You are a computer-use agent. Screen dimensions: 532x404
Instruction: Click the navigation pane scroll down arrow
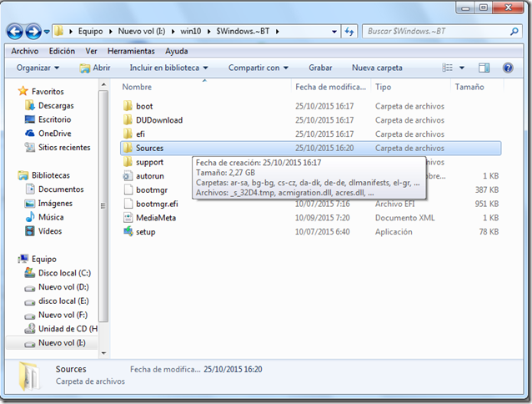tap(103, 353)
